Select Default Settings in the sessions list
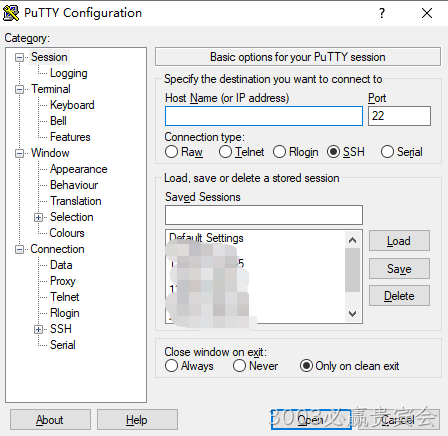 pos(206,238)
